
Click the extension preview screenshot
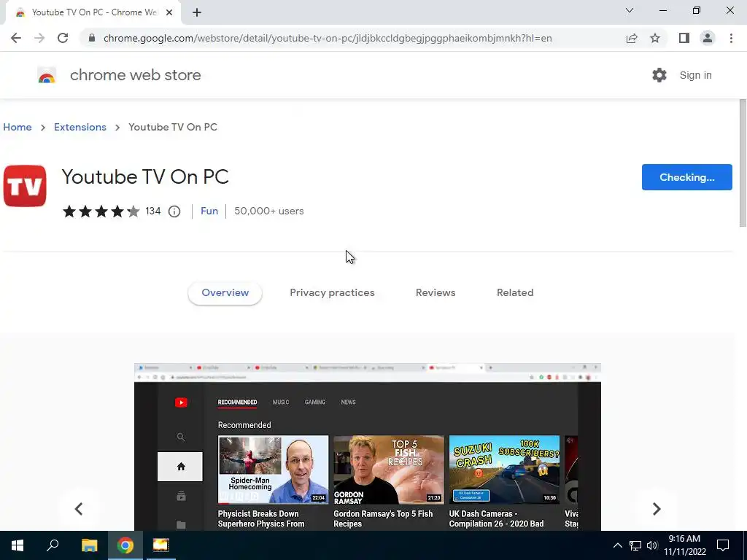pyautogui.click(x=368, y=447)
